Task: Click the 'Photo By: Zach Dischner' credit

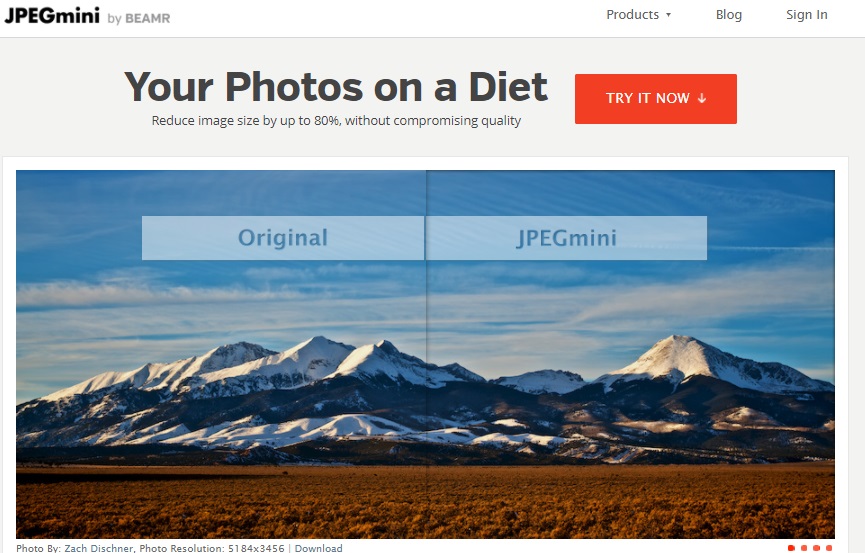Action: coord(74,548)
